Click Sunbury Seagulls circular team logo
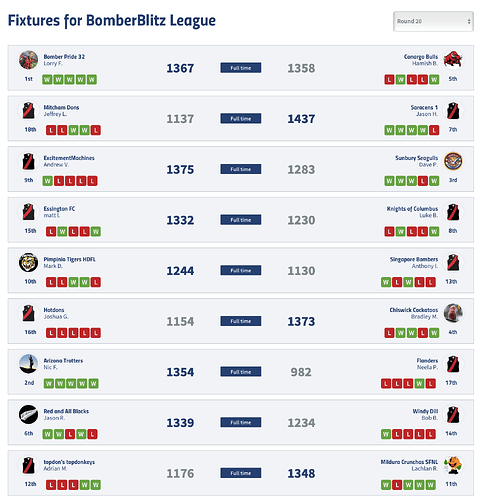Image resolution: width=481 pixels, height=500 pixels. (453, 161)
